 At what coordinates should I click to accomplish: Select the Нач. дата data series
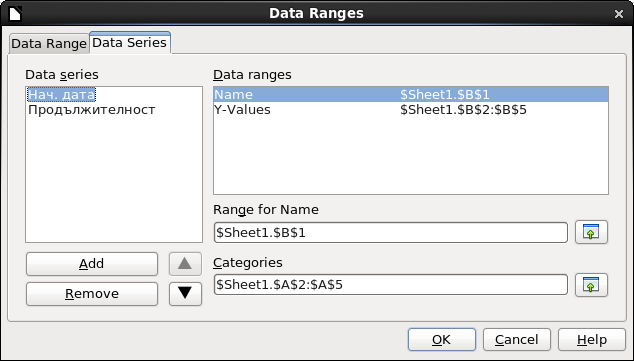tap(61, 95)
